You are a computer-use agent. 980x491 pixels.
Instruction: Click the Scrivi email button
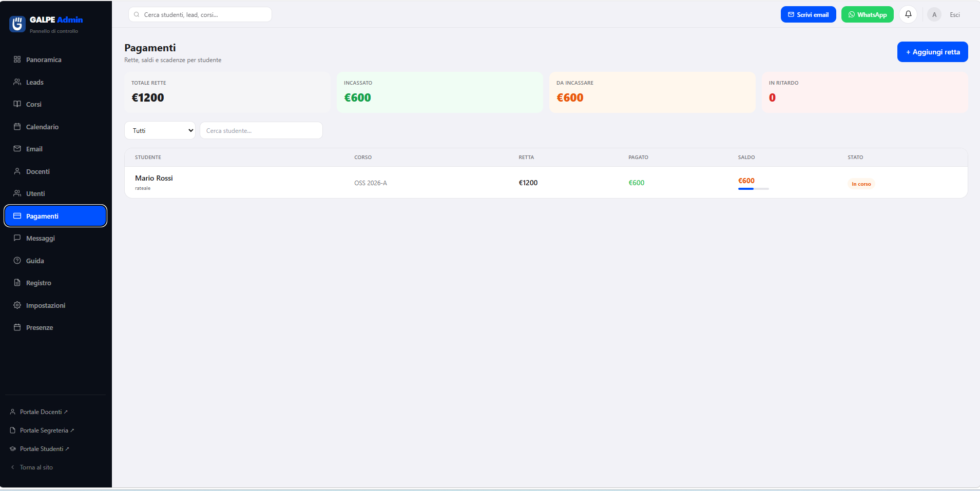(x=808, y=14)
